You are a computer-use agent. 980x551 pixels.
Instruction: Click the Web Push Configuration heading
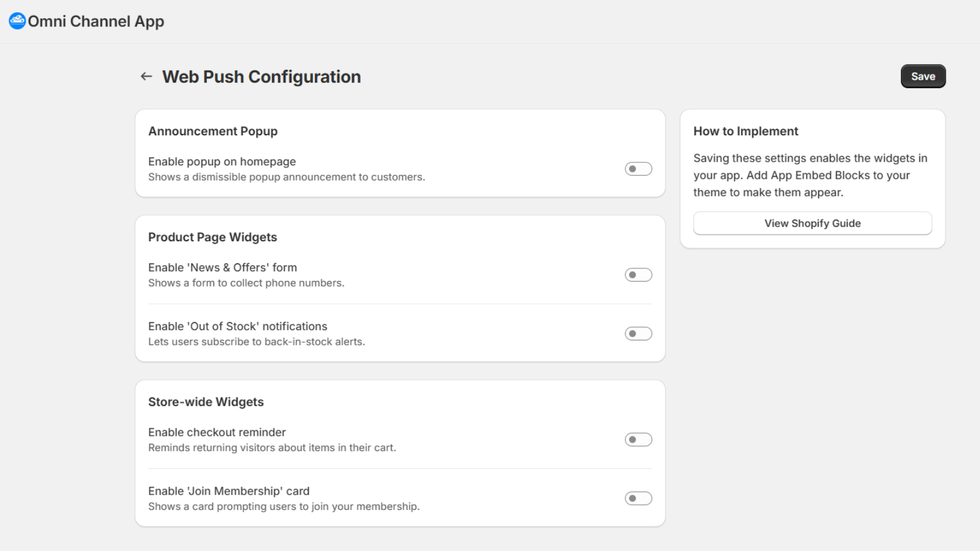pyautogui.click(x=261, y=77)
